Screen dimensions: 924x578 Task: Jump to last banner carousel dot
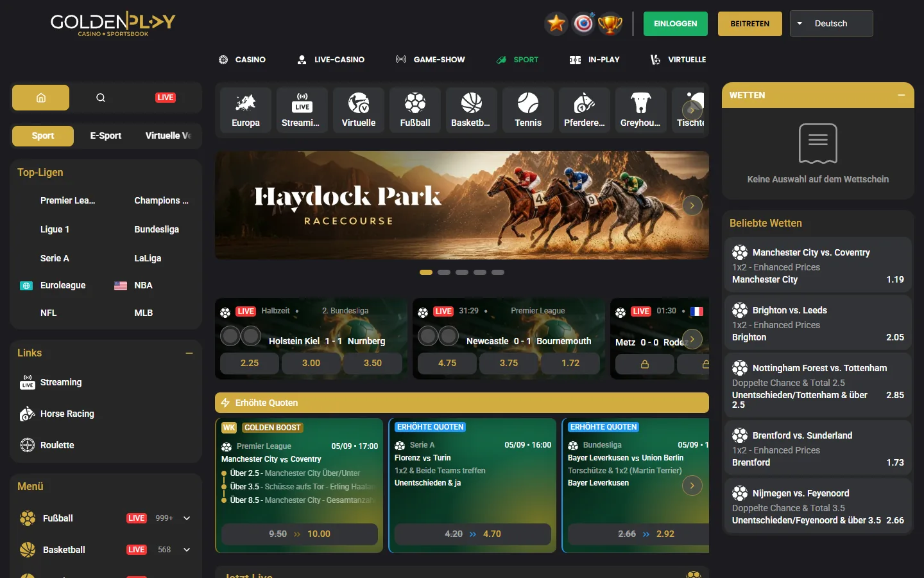pyautogui.click(x=498, y=272)
